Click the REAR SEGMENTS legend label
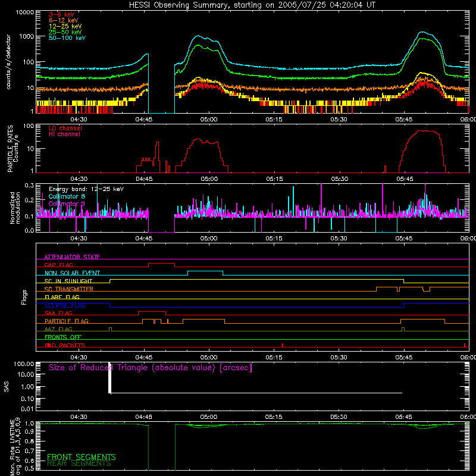Image resolution: width=476 pixels, height=476 pixels. pos(79,464)
